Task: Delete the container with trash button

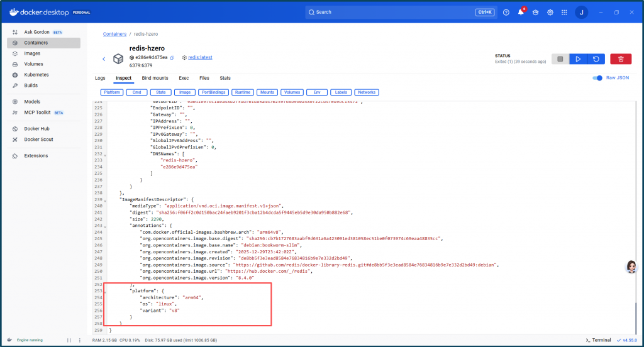Action: click(x=621, y=58)
